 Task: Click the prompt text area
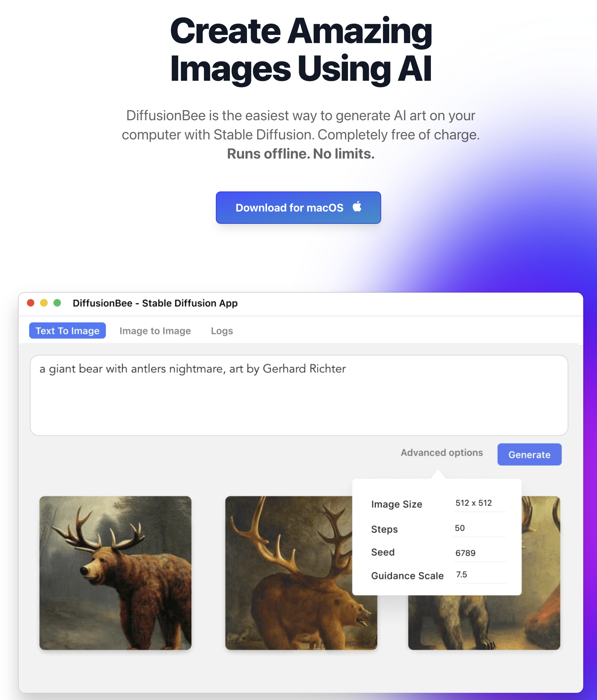coord(298,395)
